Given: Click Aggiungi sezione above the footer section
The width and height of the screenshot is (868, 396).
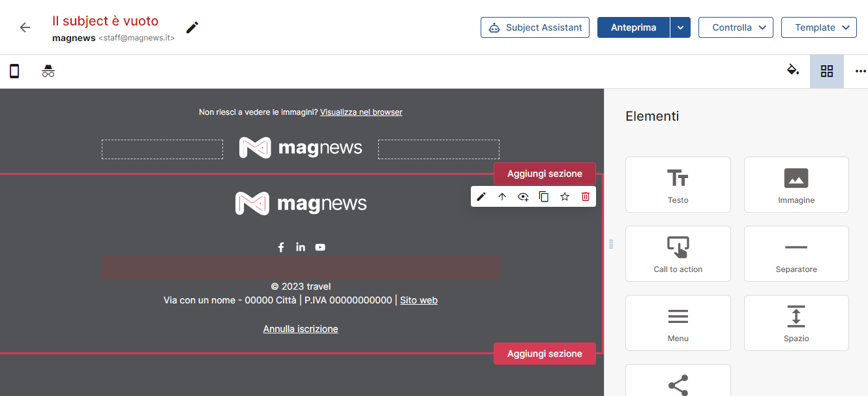Looking at the screenshot, I should (x=545, y=174).
